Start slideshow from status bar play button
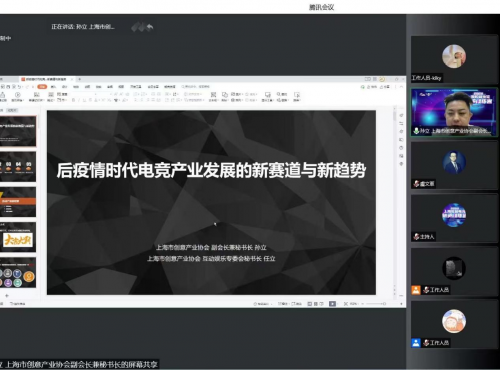This screenshot has height=370, width=500. click(332, 304)
